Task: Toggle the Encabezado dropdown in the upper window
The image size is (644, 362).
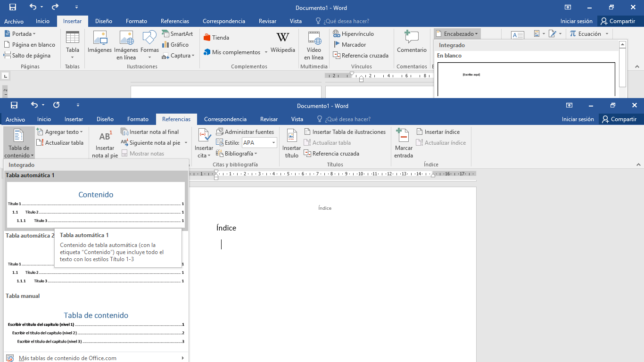Action: click(x=457, y=34)
